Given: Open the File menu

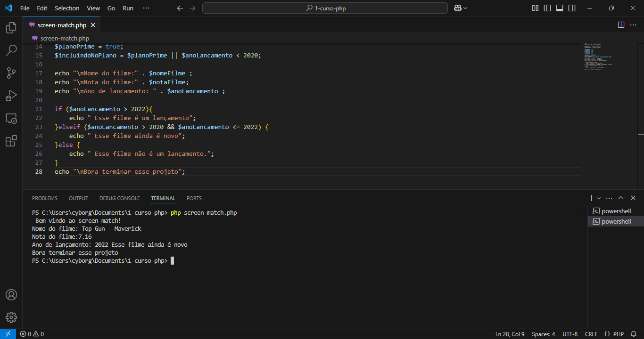Looking at the screenshot, I should tap(25, 8).
